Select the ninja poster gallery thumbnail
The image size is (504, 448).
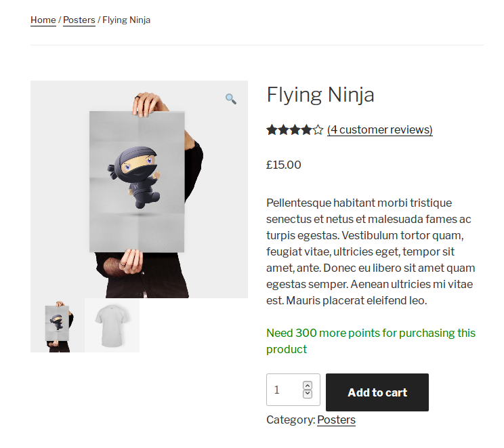point(58,325)
